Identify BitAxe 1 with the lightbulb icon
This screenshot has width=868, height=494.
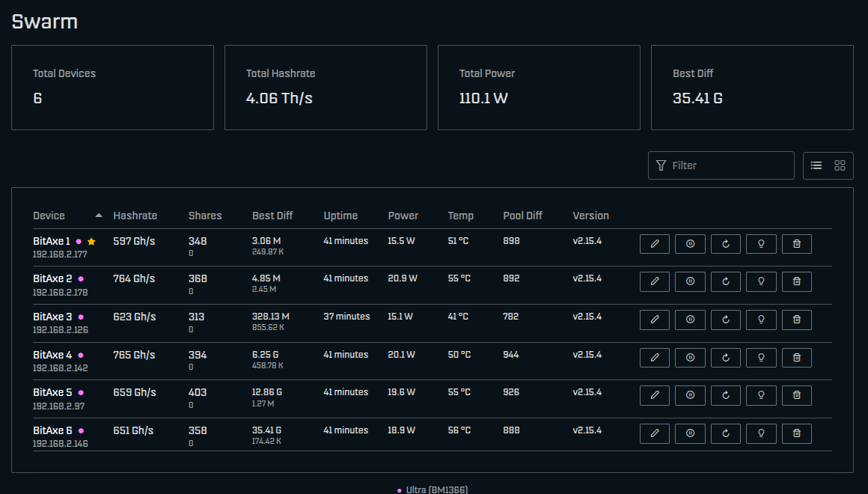(x=761, y=244)
